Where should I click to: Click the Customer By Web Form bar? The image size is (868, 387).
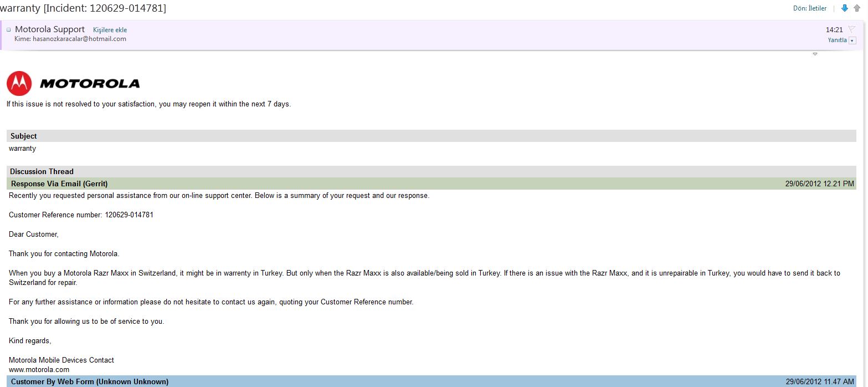point(432,381)
